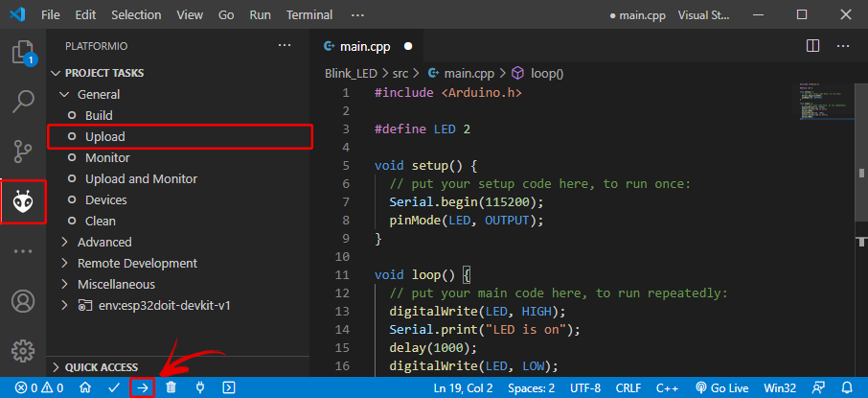The width and height of the screenshot is (868, 398).
Task: Click the feedback icon in status bar
Action: tap(818, 387)
